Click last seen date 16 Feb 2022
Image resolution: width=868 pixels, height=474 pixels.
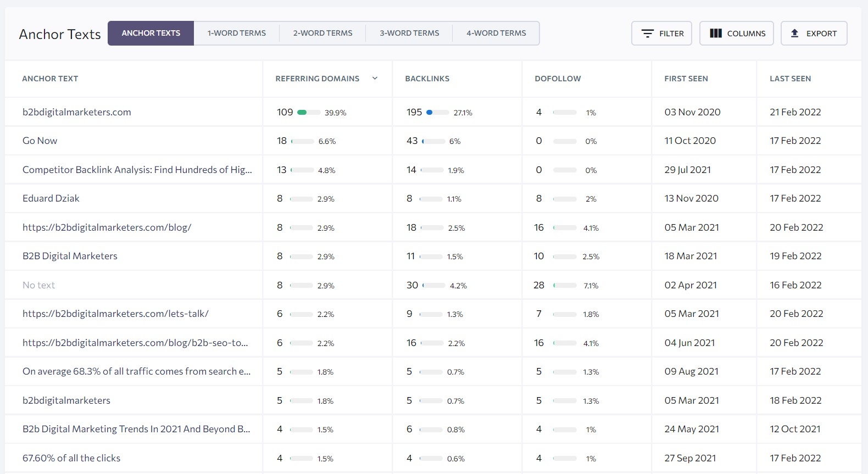tap(795, 285)
